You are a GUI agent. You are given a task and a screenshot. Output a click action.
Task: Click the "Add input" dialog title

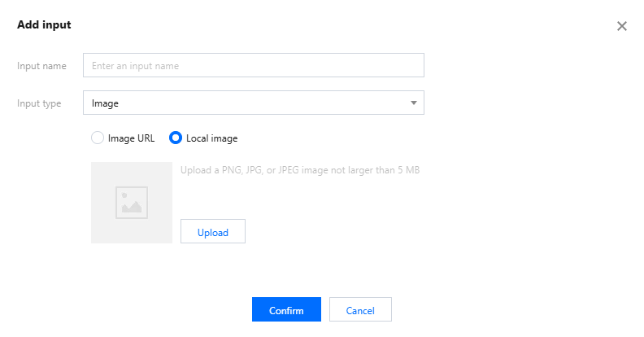point(44,24)
